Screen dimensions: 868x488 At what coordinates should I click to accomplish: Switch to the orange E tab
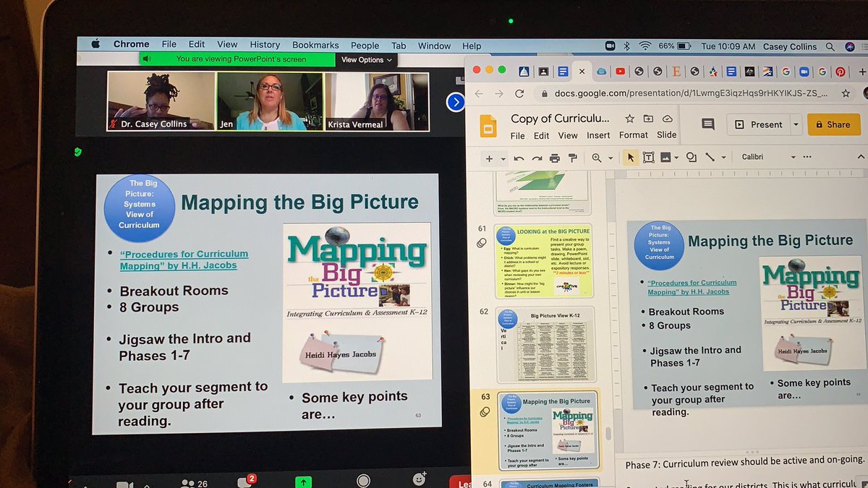676,71
